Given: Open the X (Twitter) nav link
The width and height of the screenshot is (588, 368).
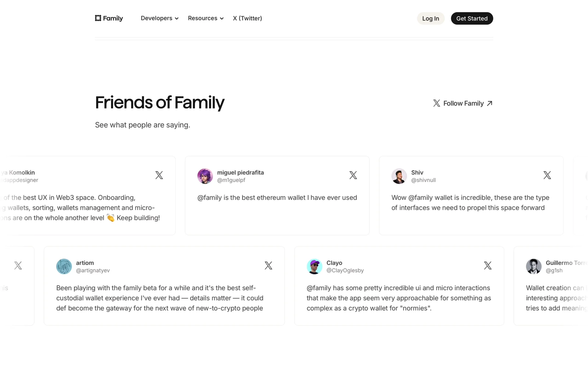Looking at the screenshot, I should (247, 18).
